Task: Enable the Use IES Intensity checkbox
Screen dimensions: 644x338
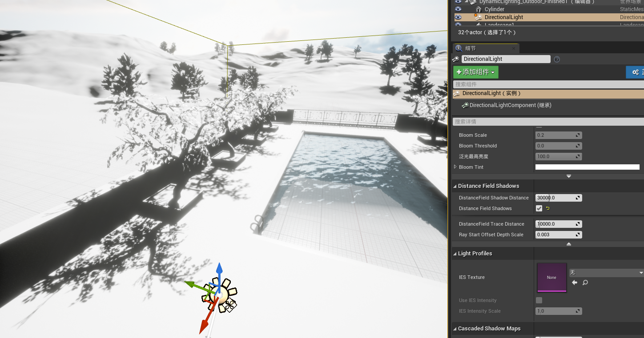Action: pyautogui.click(x=539, y=300)
